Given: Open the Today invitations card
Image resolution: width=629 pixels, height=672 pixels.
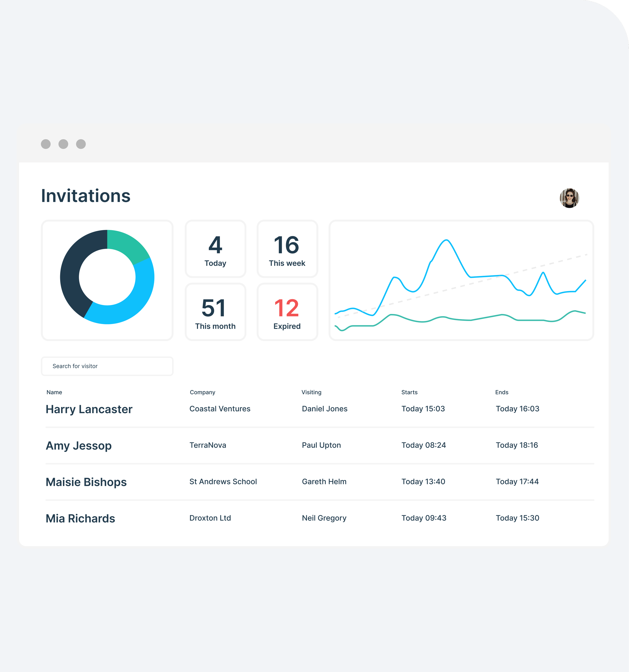Looking at the screenshot, I should 215,249.
